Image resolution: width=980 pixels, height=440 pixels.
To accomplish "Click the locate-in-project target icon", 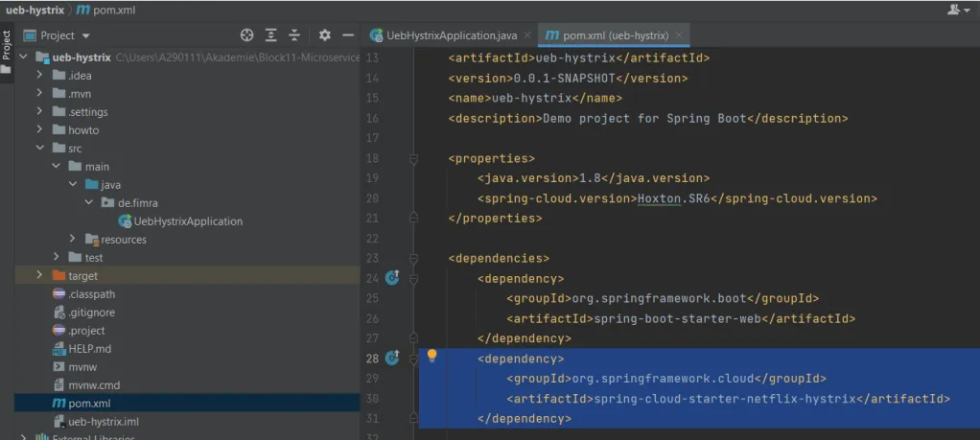I will coord(246,35).
